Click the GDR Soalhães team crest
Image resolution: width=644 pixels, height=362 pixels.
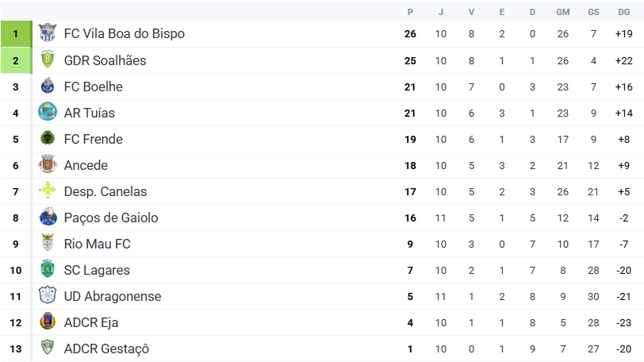click(x=48, y=60)
